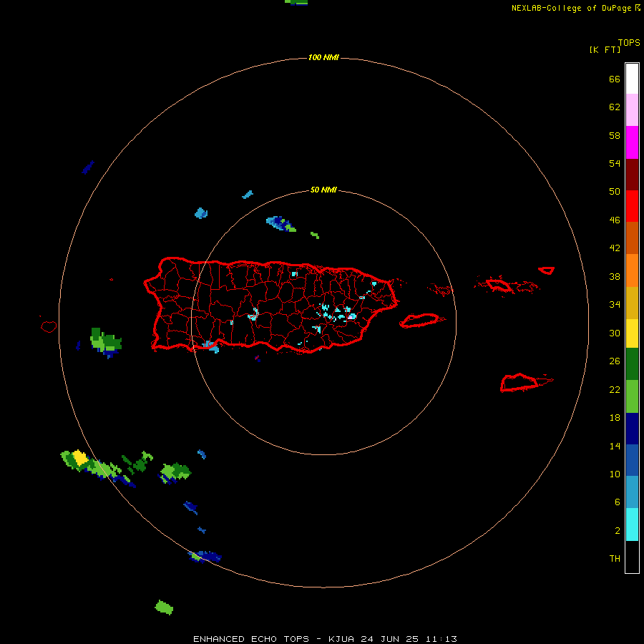Click the gold legend color block
Screen dimensions: 644x644
tap(632, 303)
